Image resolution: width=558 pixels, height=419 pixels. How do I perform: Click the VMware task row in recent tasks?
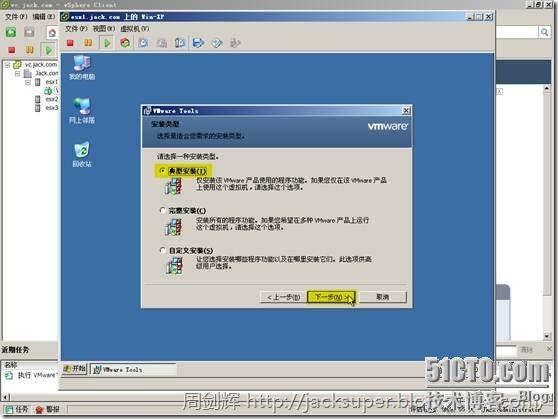[x=30, y=375]
